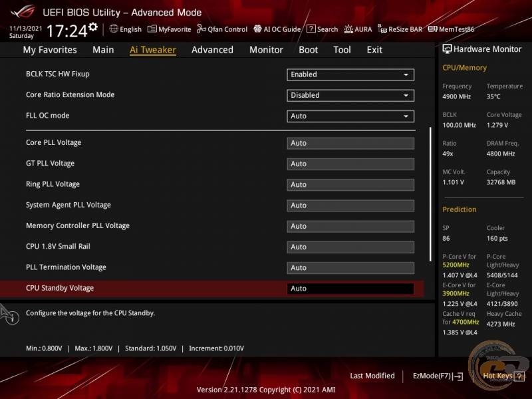Click the Hot Keys question mark icon

click(519, 376)
